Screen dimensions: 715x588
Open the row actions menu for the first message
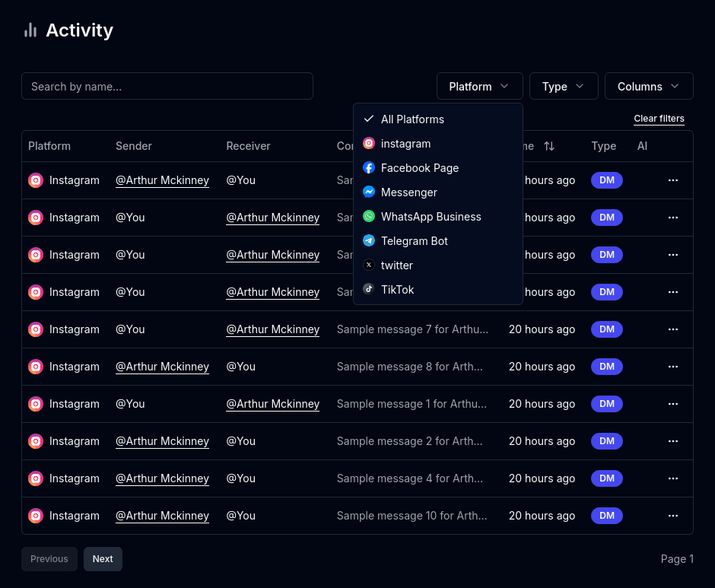pyautogui.click(x=672, y=180)
